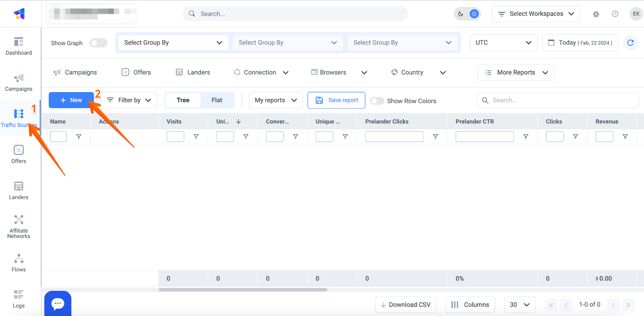
Task: Click the help question mark icon
Action: pyautogui.click(x=615, y=14)
